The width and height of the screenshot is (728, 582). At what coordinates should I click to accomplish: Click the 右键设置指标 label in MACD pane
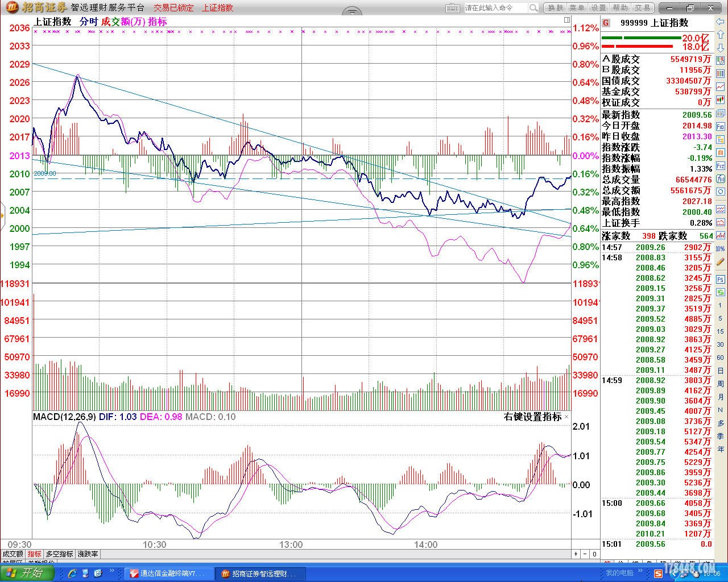(x=532, y=417)
